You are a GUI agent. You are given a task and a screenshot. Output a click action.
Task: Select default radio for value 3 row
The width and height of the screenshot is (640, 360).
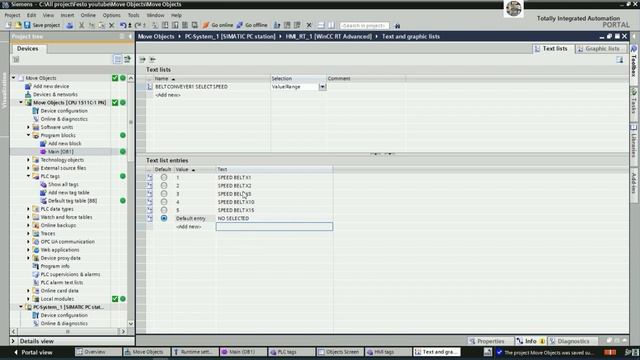tap(164, 194)
